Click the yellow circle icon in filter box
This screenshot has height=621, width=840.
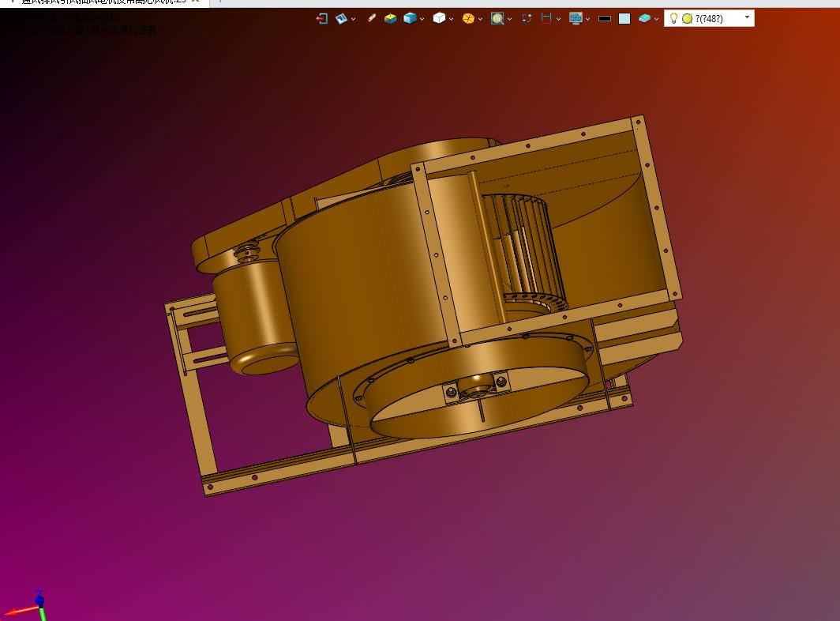click(688, 19)
